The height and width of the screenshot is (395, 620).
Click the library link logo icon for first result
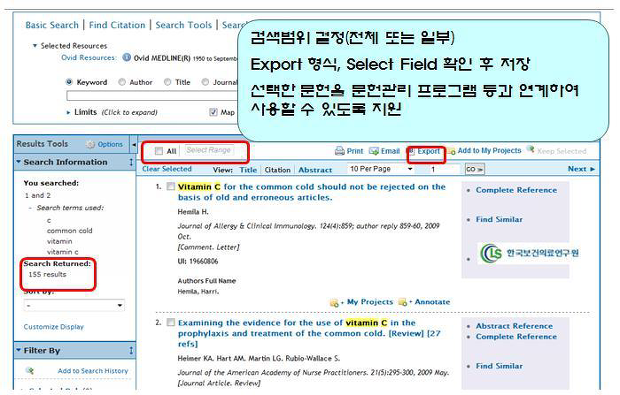pos(491,253)
